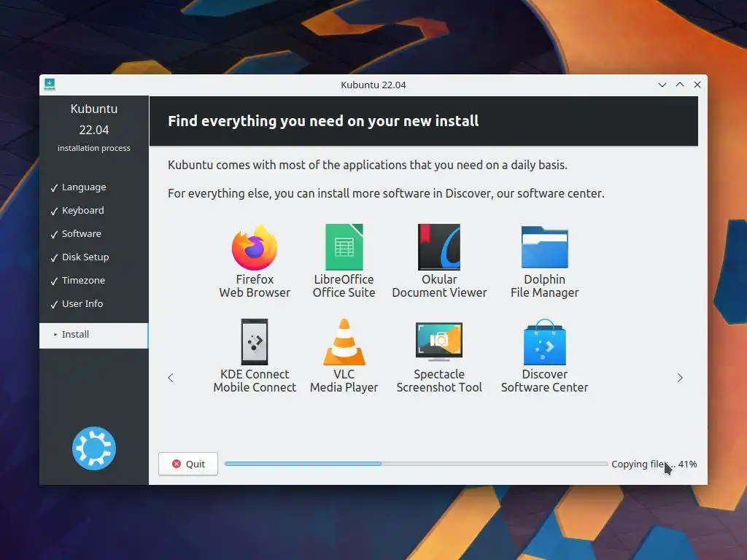Viewport: 747px width, 560px height.
Task: Click the 'KDE Connect Mobile Connect' label
Action: pos(255,381)
